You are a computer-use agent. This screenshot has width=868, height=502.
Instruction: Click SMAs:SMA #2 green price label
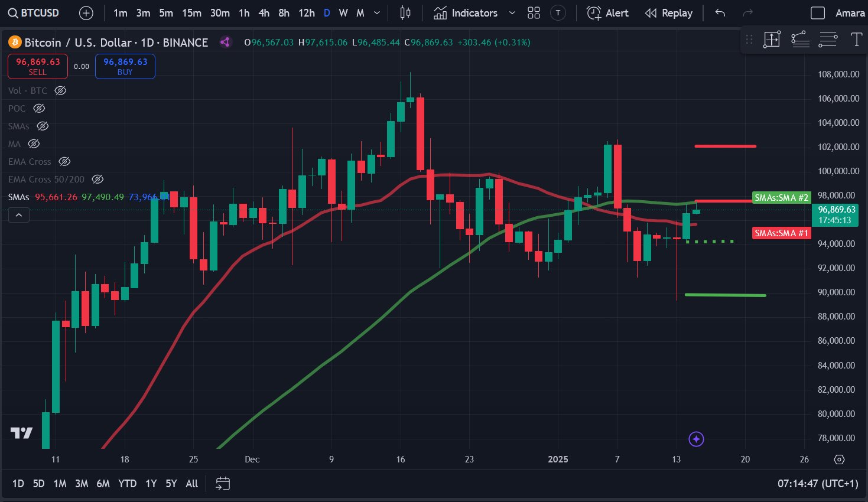[781, 198]
